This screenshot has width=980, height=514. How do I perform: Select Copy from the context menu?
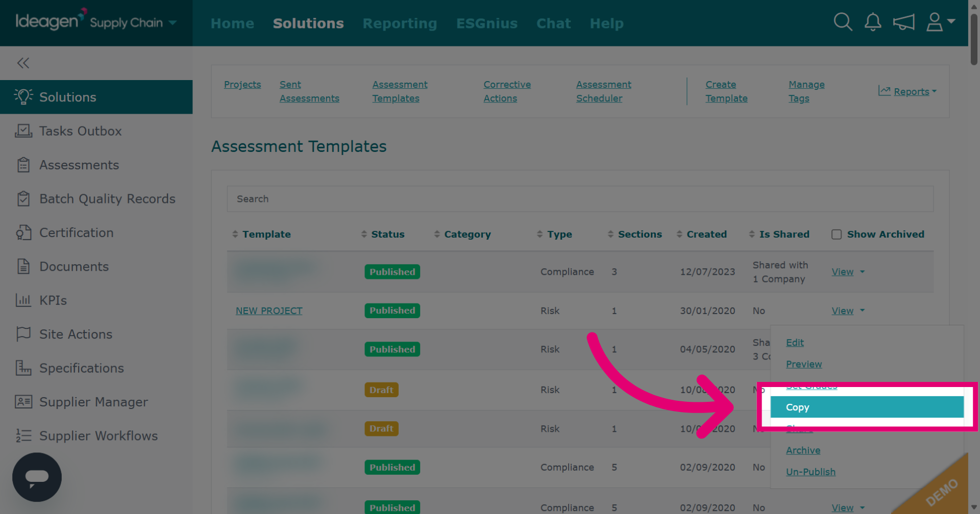(x=867, y=407)
